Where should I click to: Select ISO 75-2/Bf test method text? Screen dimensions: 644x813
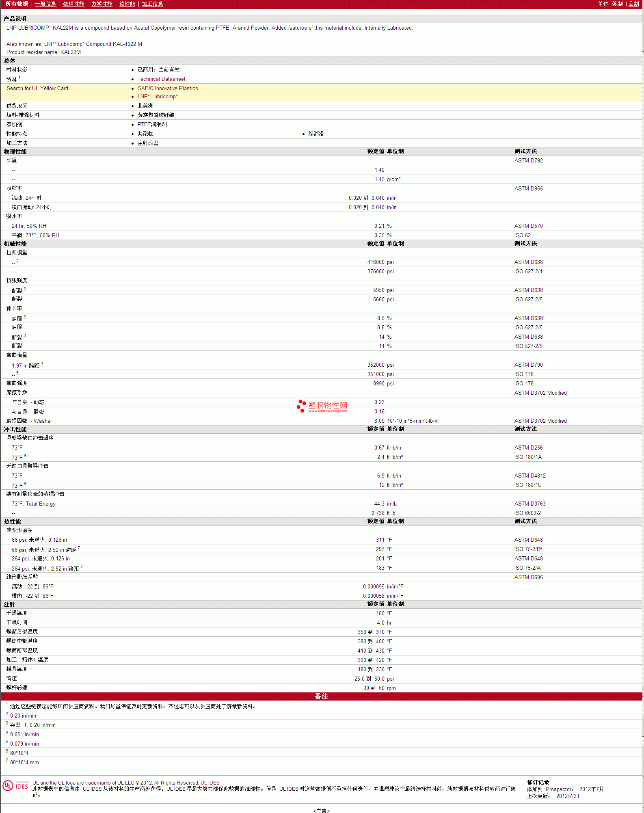click(x=528, y=549)
